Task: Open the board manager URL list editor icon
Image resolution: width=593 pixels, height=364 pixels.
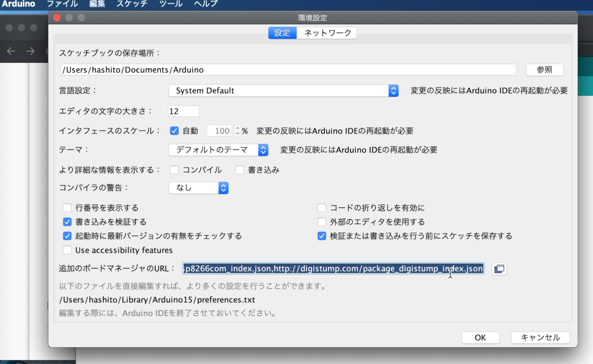Action: [499, 269]
